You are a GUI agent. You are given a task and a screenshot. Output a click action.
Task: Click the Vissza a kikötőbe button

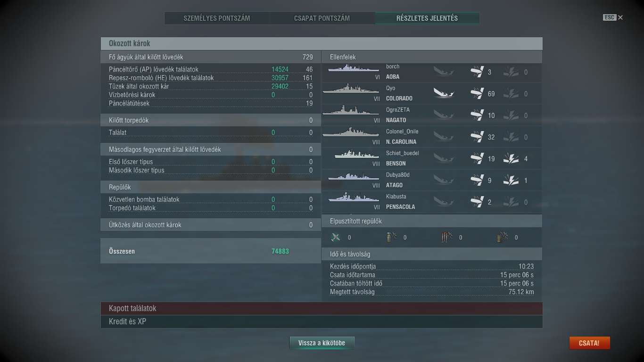point(322,343)
